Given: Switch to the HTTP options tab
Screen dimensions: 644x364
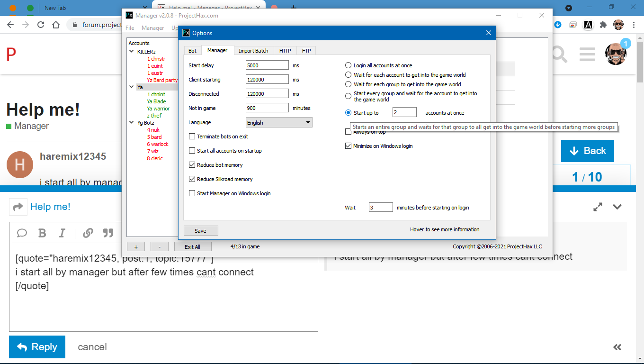Looking at the screenshot, I should [x=285, y=51].
